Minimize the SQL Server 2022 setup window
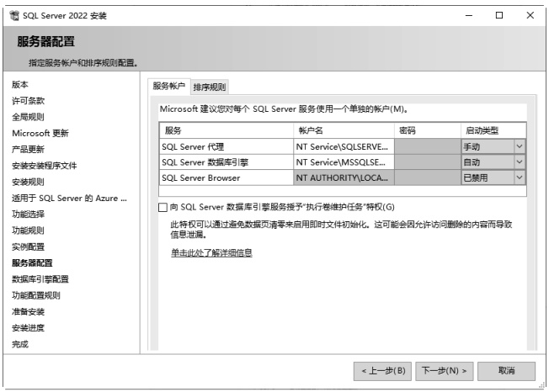Screen dimensions: 549x392 tap(469, 15)
